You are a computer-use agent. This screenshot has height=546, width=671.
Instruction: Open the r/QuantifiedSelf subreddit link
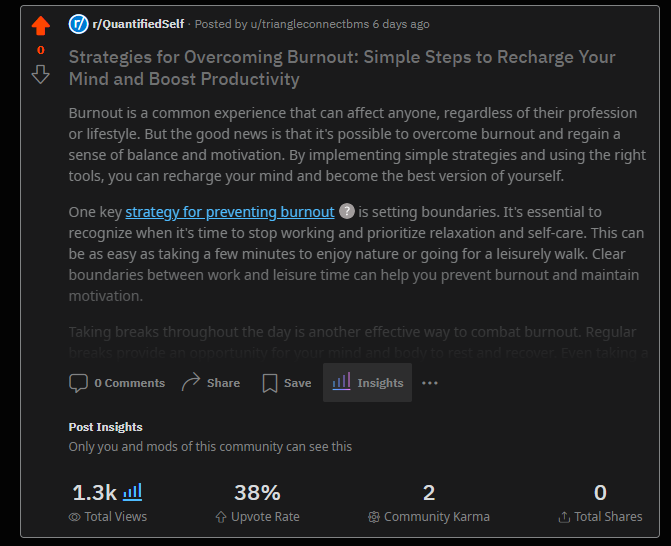click(x=138, y=24)
